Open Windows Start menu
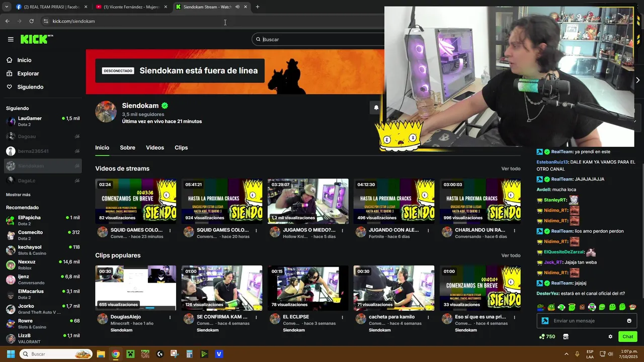 (11, 354)
